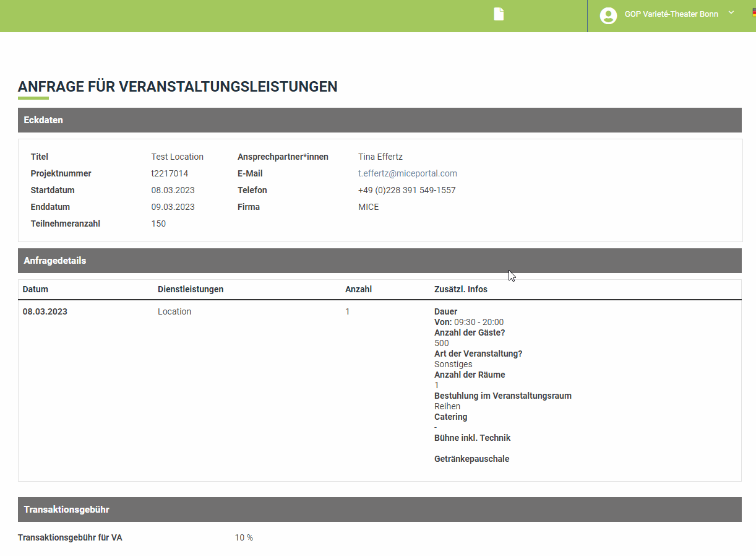Select the Zusätzl. Infos column header
The image size is (756, 556).
(x=460, y=289)
